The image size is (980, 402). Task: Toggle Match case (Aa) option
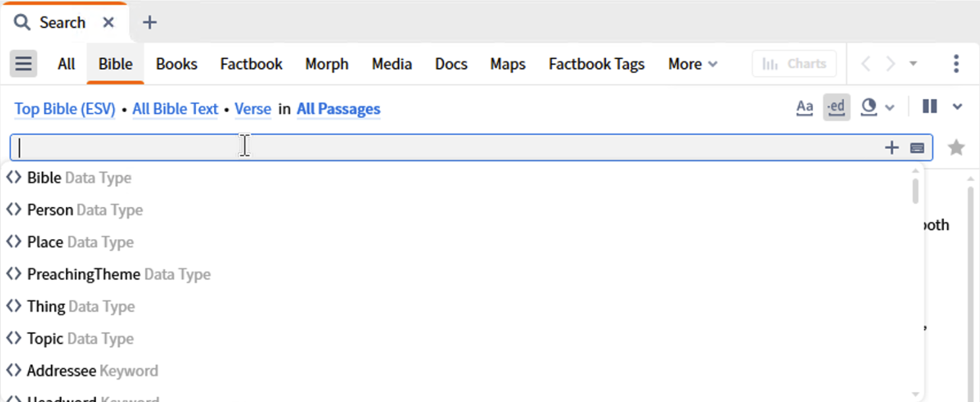coord(805,107)
